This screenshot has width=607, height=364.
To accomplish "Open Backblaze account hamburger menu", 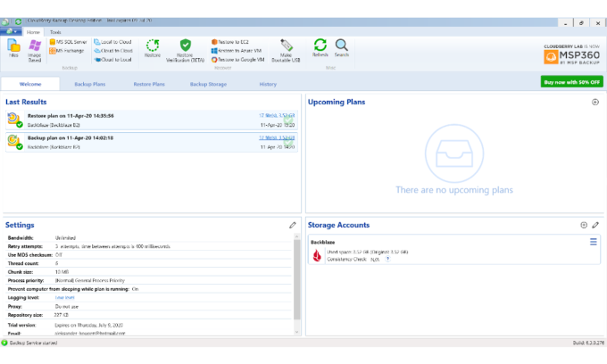I will (x=593, y=242).
